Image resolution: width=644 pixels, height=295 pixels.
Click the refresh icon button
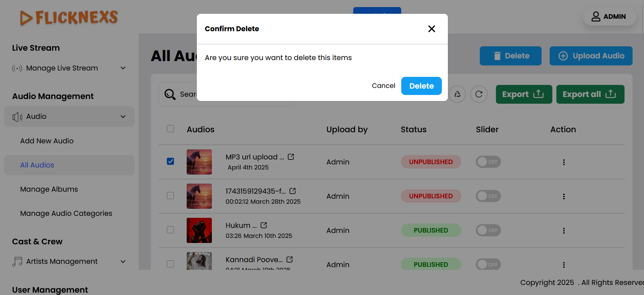pyautogui.click(x=479, y=94)
